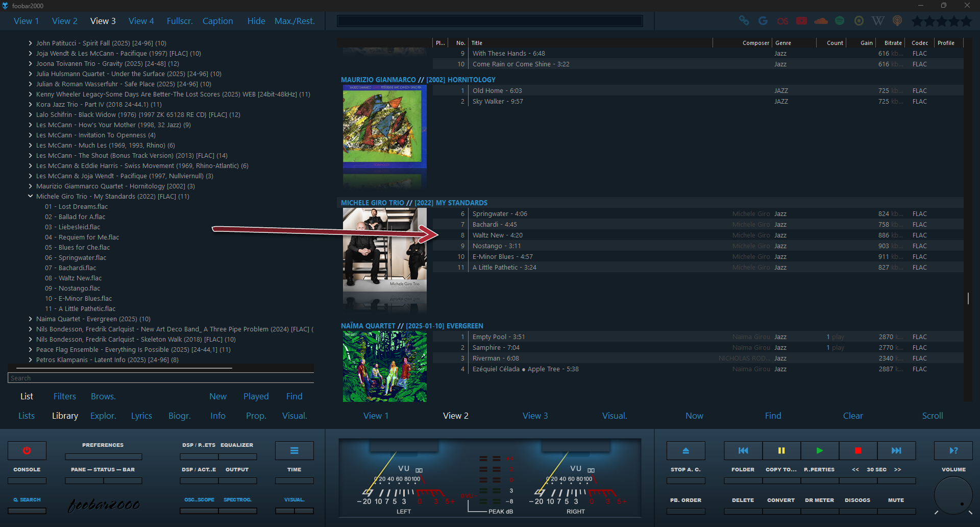Click the SoundCloud cloud icon

821,21
